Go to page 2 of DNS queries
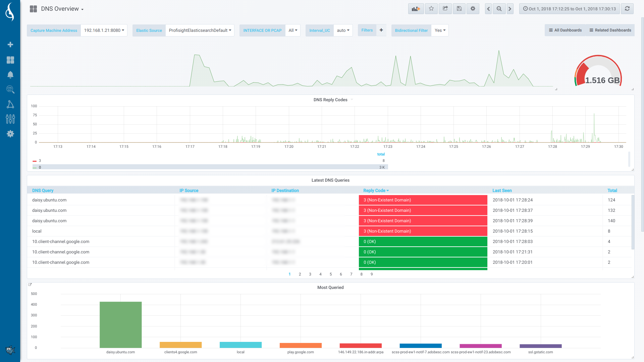Viewport: 644px width, 362px height. point(300,274)
